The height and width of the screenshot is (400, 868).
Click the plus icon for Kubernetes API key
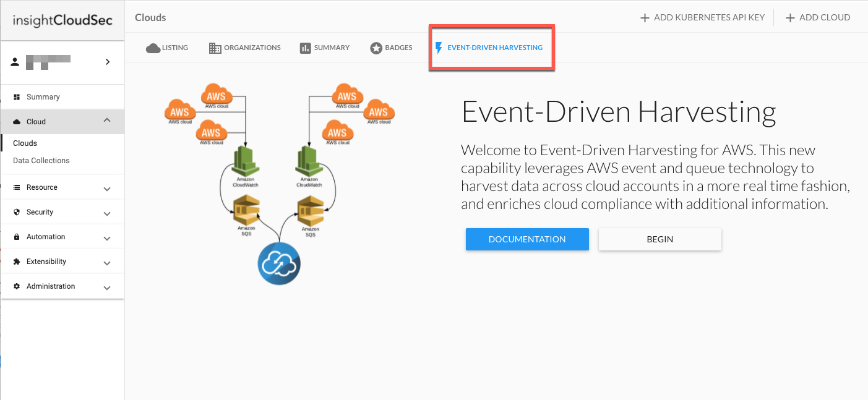[645, 18]
